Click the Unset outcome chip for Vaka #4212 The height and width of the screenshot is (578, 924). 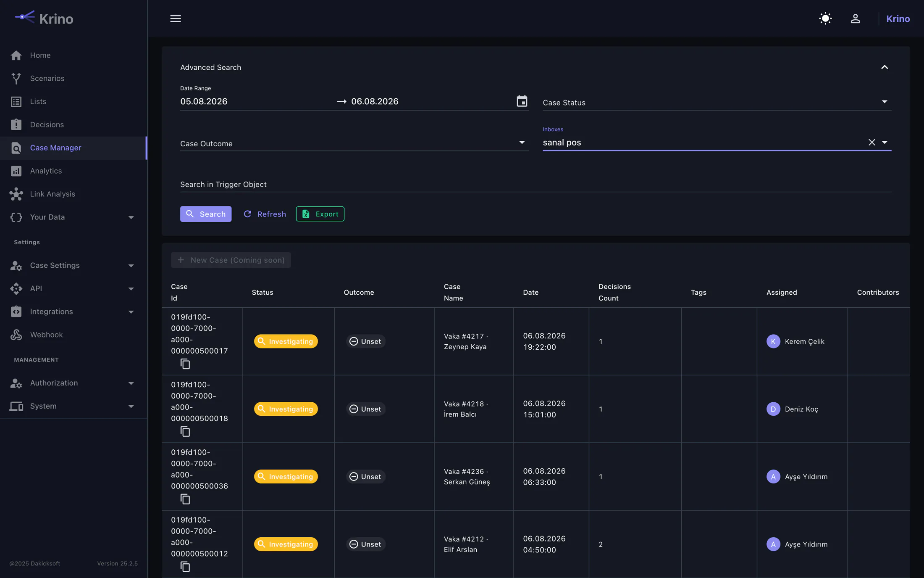pyautogui.click(x=365, y=544)
